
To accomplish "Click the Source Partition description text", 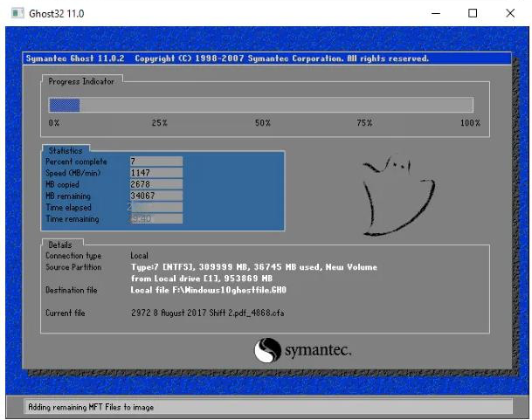I will tap(253, 267).
